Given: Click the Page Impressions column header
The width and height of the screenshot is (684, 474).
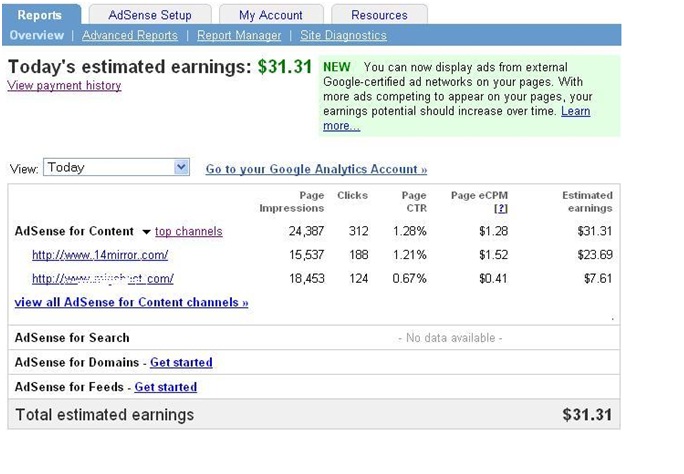Looking at the screenshot, I should [292, 202].
